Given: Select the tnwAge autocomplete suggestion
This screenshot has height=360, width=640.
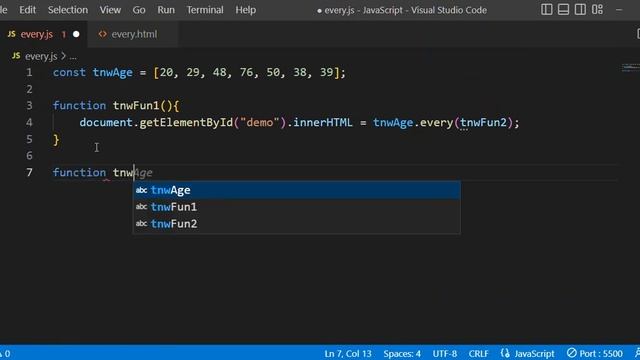Looking at the screenshot, I should [297, 190].
